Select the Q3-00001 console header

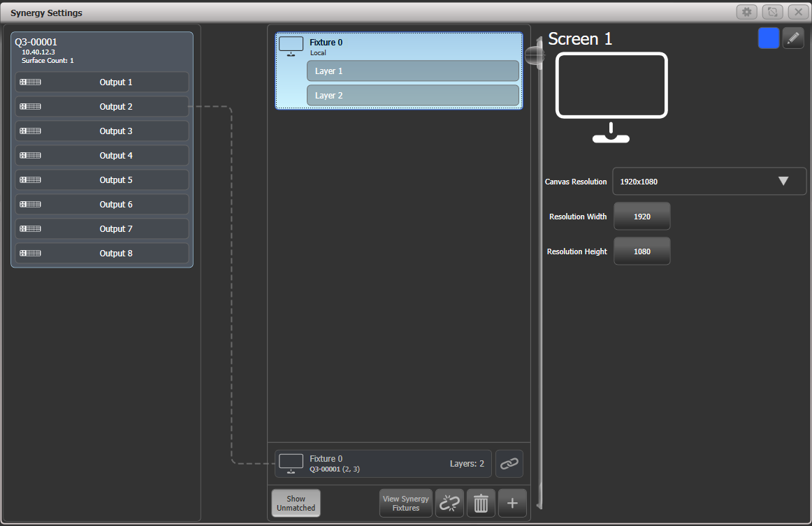(101, 50)
